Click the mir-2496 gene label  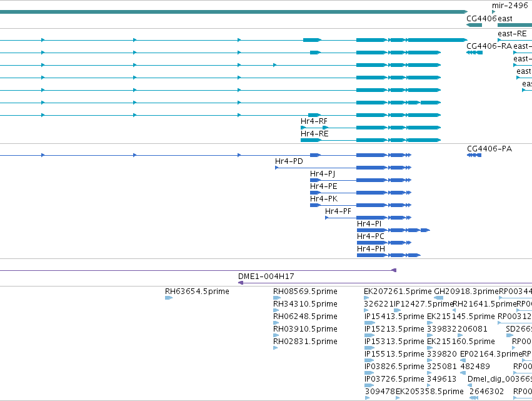[510, 6]
